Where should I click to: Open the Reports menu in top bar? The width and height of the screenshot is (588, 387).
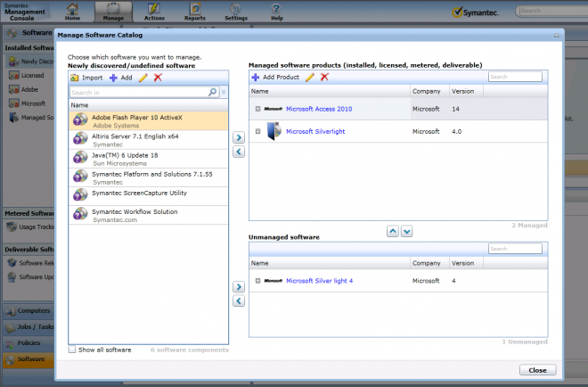coord(195,12)
